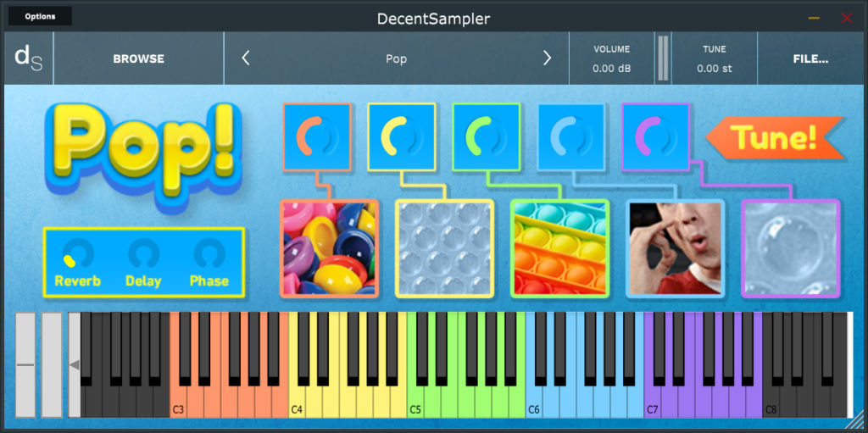Click the keyboard octave shift left arrow
This screenshot has width=868, height=433.
click(x=75, y=364)
